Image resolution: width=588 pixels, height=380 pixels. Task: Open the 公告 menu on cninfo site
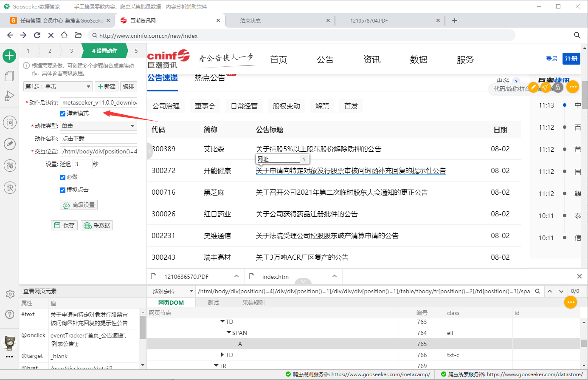(325, 60)
